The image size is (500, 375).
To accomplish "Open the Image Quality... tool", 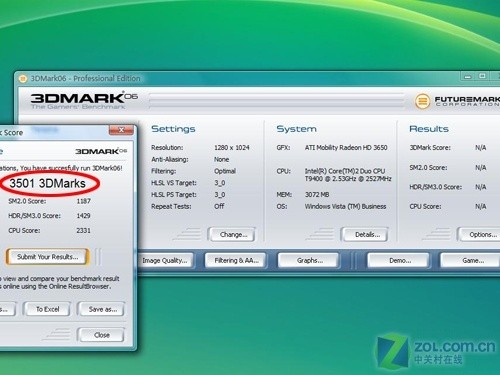I will point(165,260).
